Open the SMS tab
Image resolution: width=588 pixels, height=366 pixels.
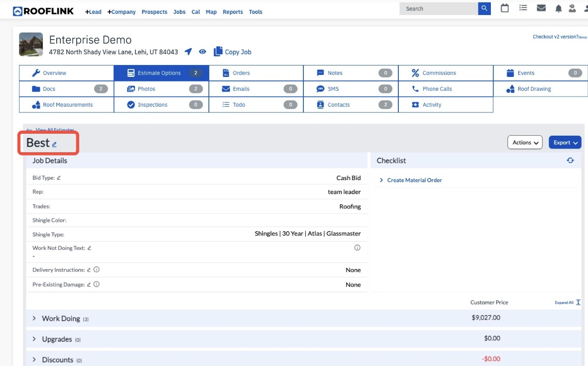(x=351, y=89)
